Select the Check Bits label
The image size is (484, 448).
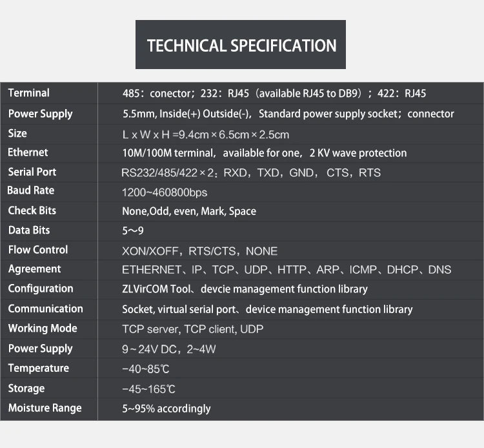coord(32,210)
